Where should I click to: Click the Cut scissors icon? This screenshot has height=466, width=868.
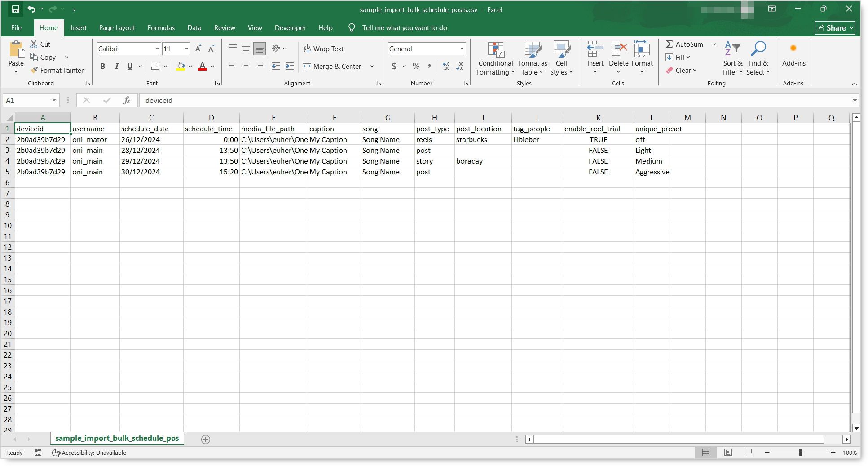tap(34, 44)
